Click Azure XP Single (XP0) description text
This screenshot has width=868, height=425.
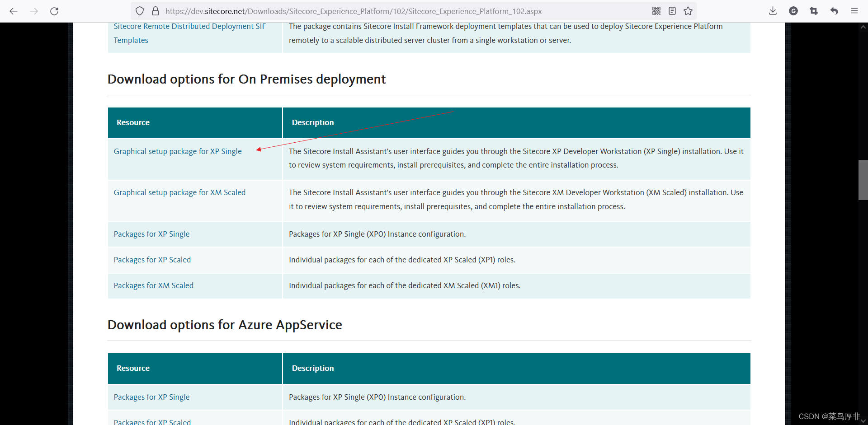(377, 397)
